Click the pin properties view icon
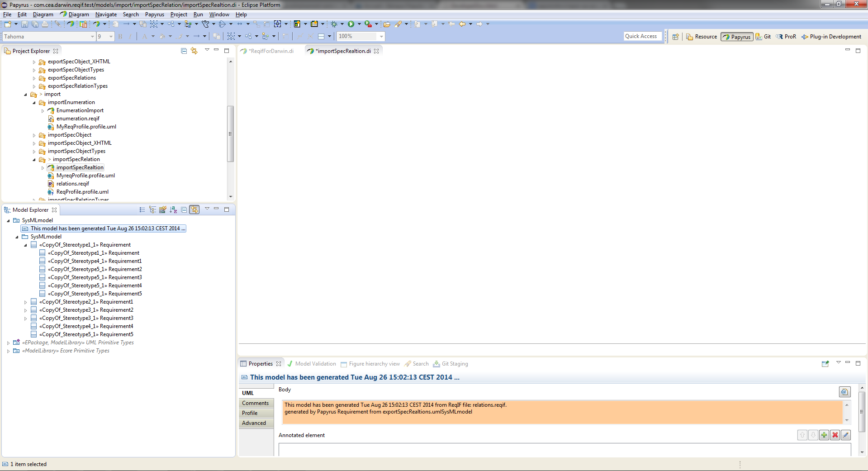The height and width of the screenshot is (471, 868). (825, 363)
